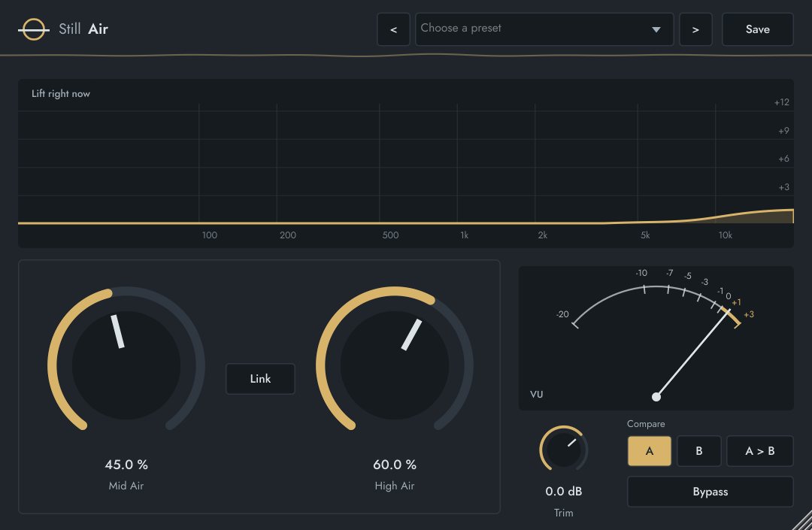812x530 pixels.
Task: Click the 5k frequency label
Action: click(645, 235)
